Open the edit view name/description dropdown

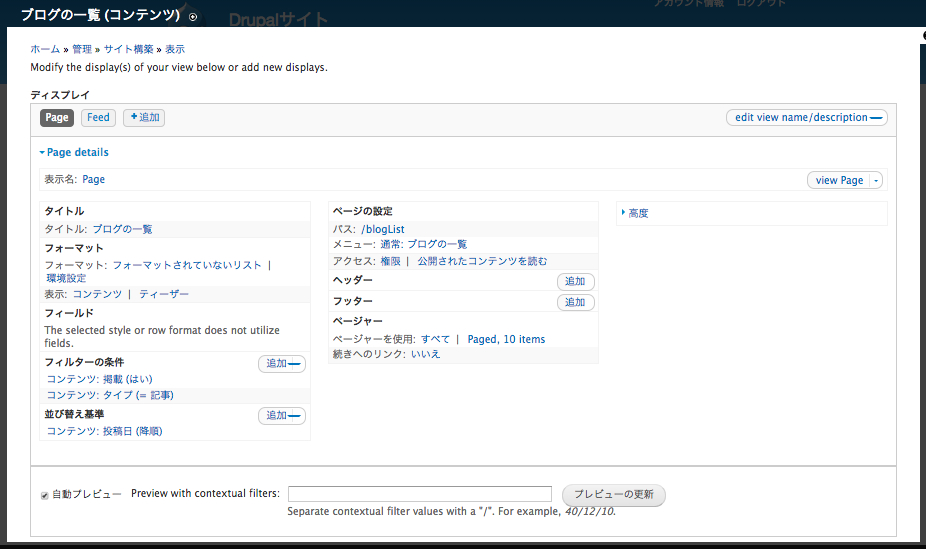click(x=877, y=118)
